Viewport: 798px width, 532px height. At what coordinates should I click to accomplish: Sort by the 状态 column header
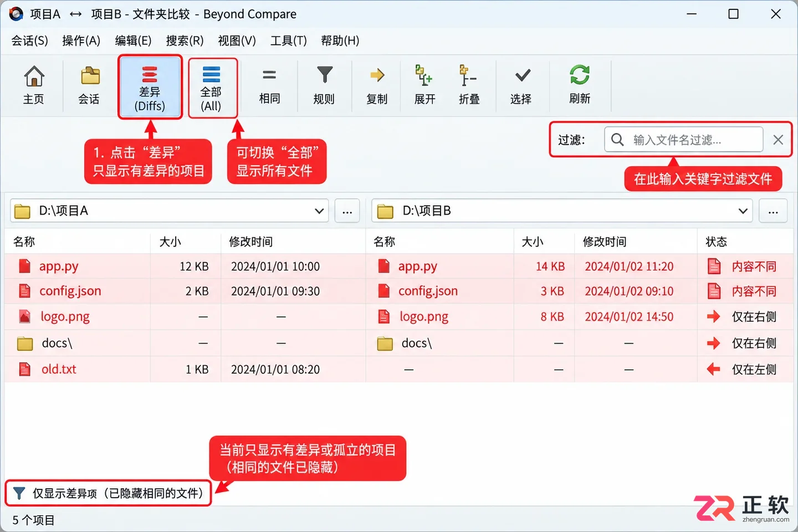point(716,242)
